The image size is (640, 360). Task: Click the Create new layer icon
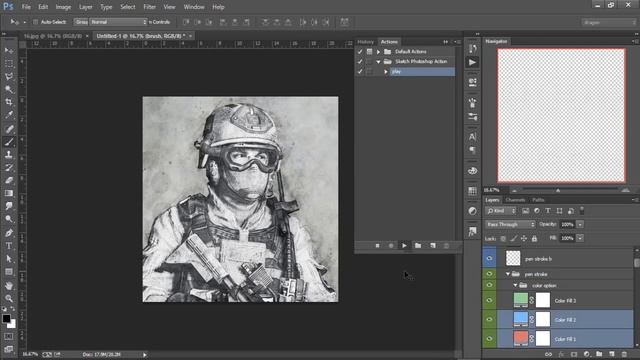click(x=611, y=354)
